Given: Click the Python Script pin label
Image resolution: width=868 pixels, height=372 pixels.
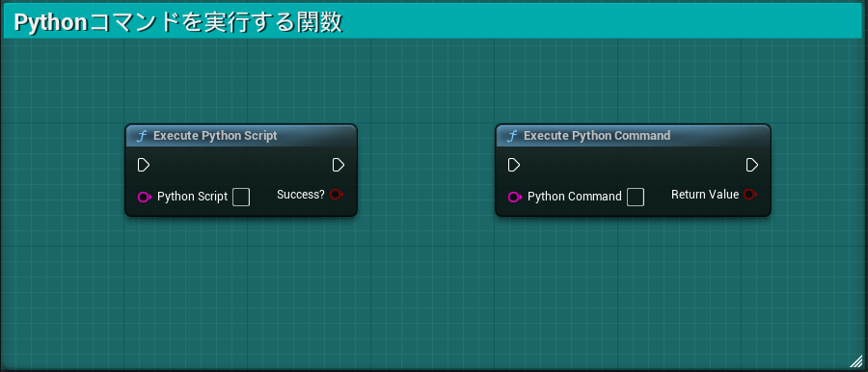Looking at the screenshot, I should pos(192,197).
